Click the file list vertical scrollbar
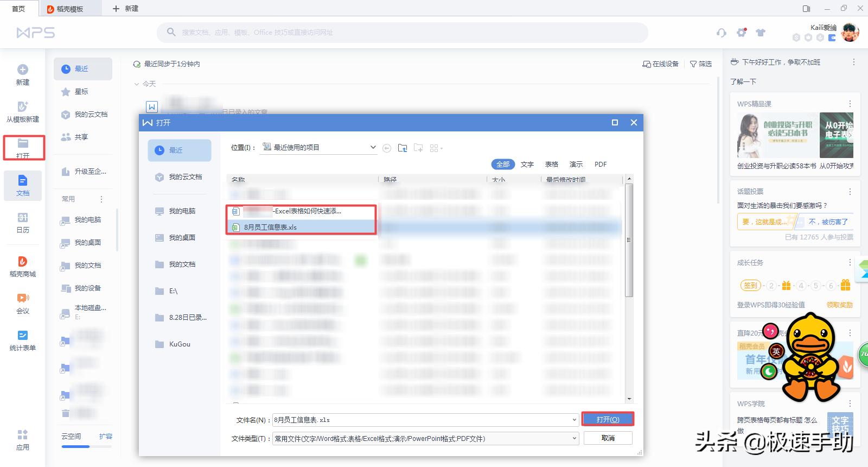 (629, 240)
